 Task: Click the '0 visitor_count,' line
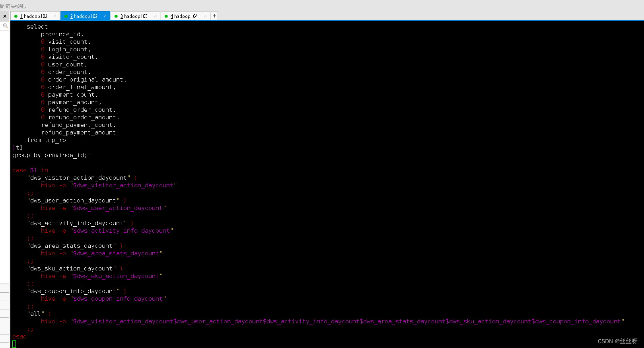click(x=69, y=57)
